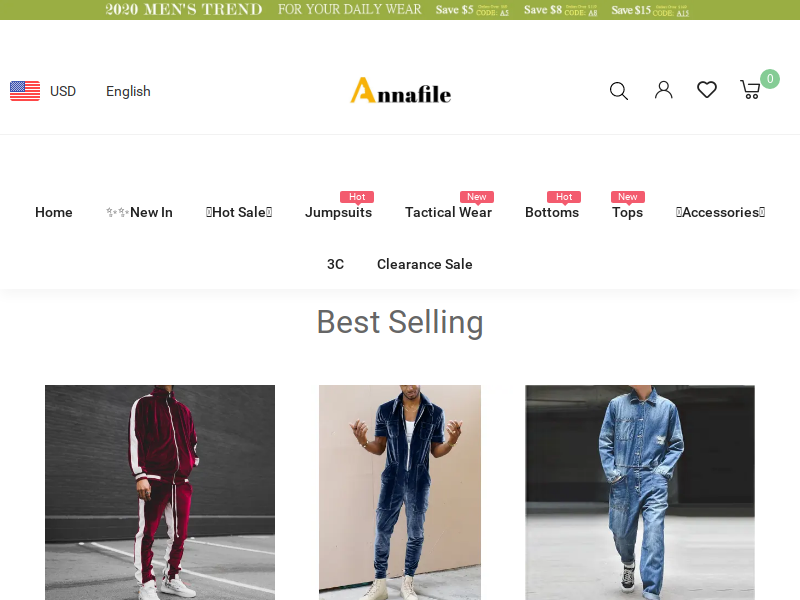
Task: Open the search magnifier icon
Action: [x=618, y=91]
